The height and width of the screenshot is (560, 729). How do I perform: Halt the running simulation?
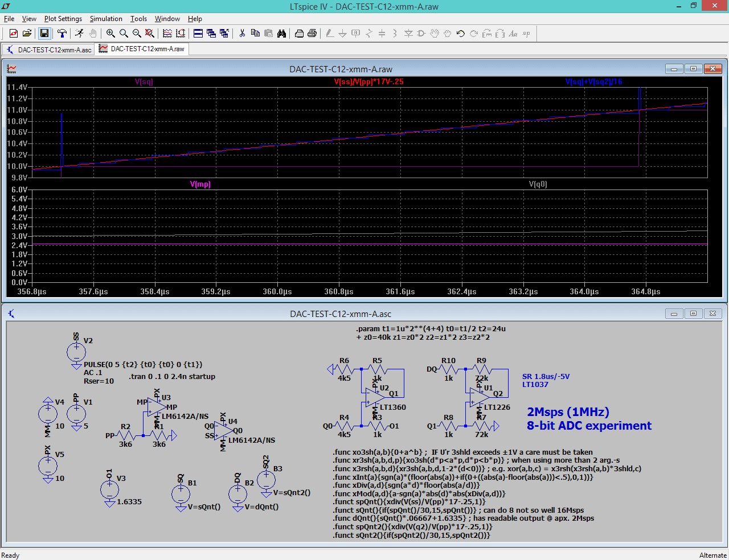(x=93, y=33)
